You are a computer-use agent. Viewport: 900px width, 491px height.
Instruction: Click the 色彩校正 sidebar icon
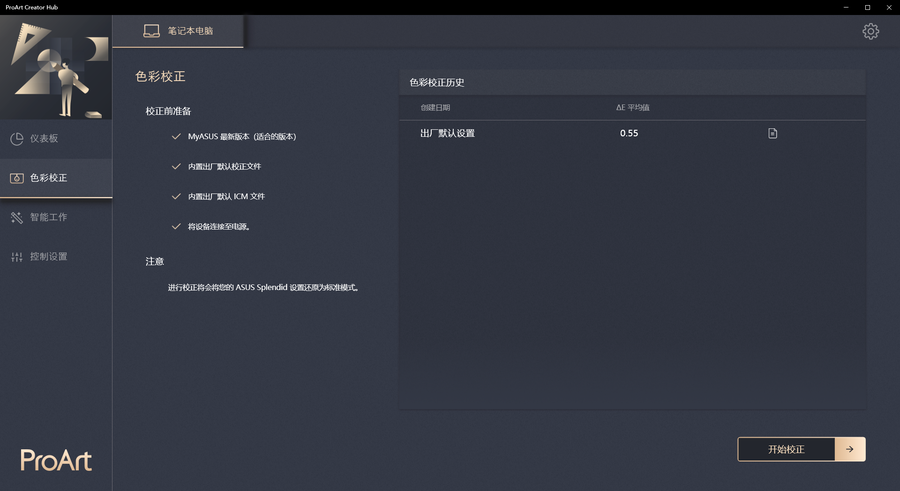[17, 178]
